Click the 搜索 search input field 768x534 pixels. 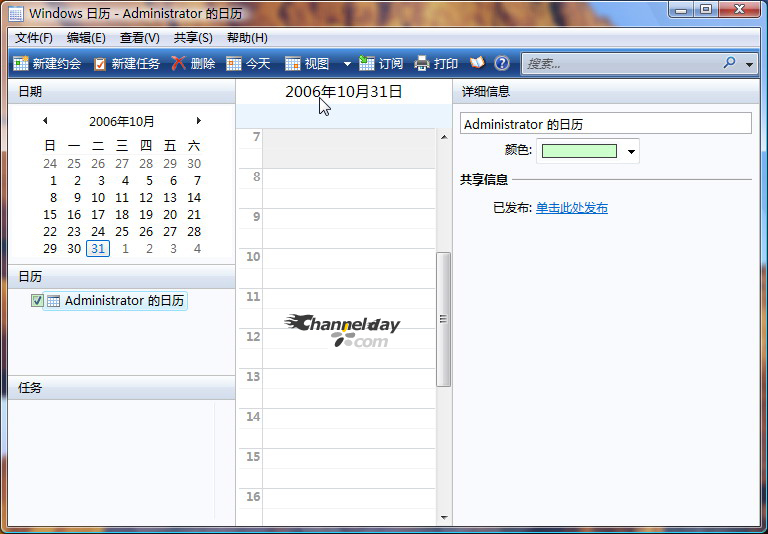click(x=621, y=64)
